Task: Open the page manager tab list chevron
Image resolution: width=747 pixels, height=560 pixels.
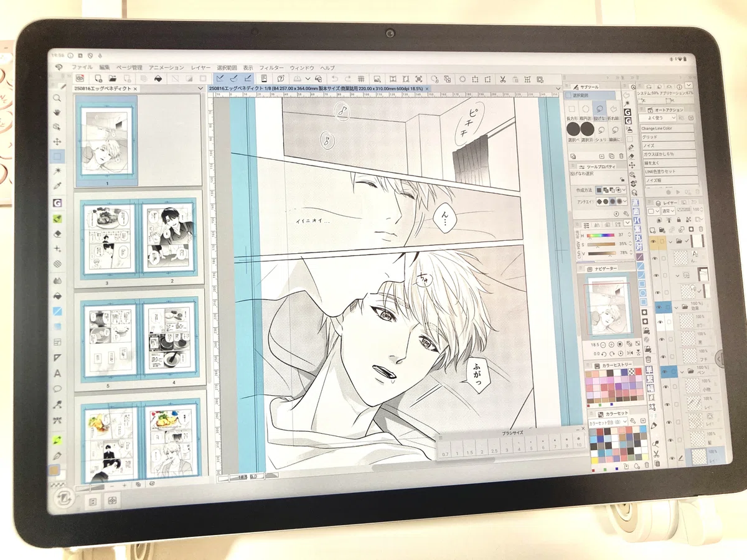Action: (200, 89)
